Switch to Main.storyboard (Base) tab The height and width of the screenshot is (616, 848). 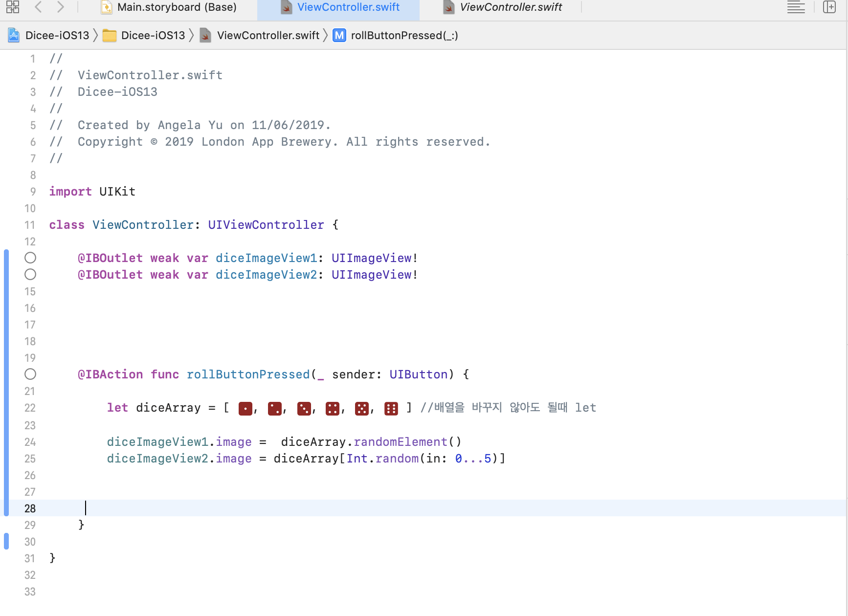177,7
